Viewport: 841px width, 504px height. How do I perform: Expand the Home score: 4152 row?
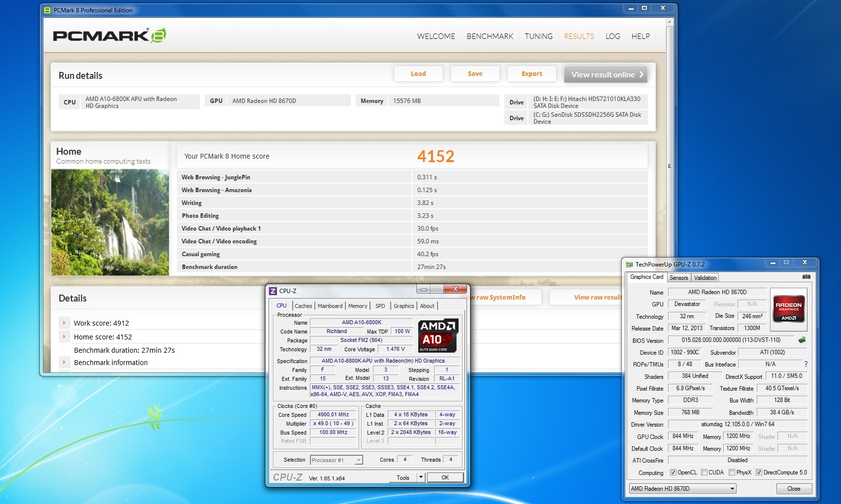(64, 337)
